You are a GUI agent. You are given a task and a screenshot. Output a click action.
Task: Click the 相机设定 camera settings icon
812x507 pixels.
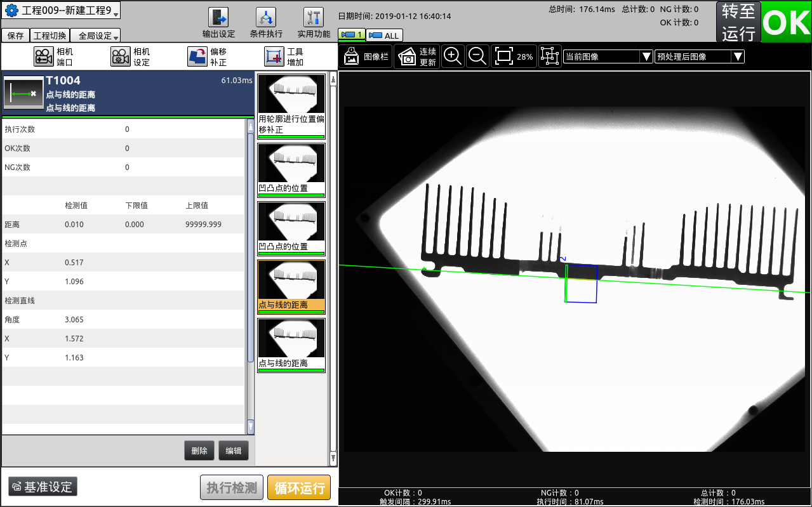click(x=121, y=56)
